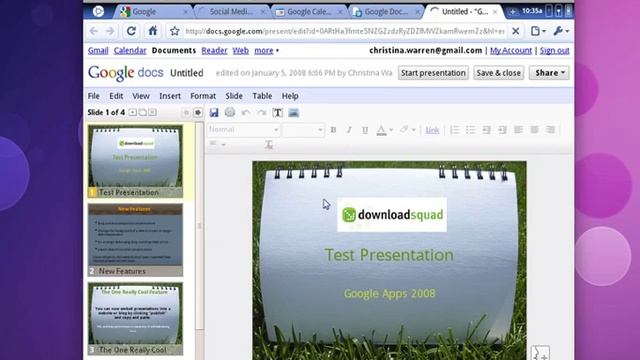Image resolution: width=640 pixels, height=360 pixels.
Task: Open the Share dropdown button
Action: pos(549,73)
